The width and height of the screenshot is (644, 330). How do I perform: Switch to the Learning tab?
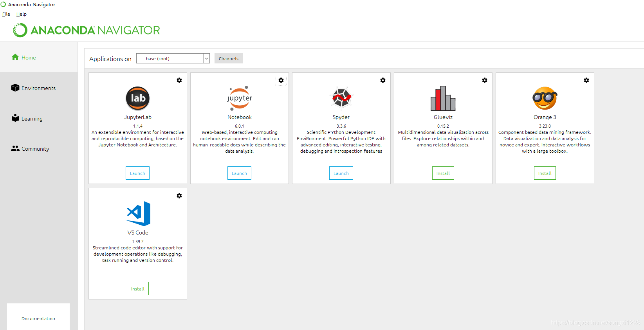(x=39, y=118)
